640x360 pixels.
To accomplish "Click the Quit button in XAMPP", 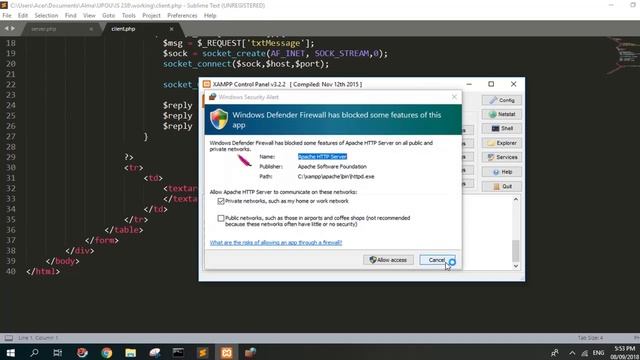I will click(x=502, y=187).
